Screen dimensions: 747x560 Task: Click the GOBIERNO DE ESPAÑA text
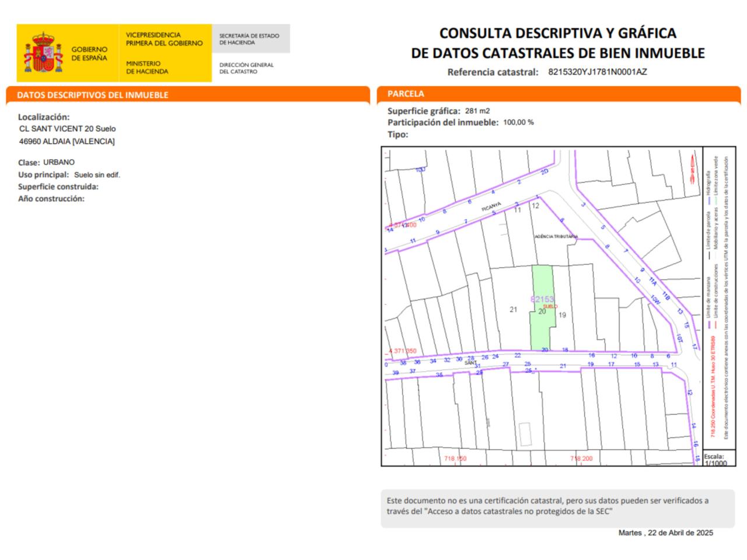tap(89, 54)
